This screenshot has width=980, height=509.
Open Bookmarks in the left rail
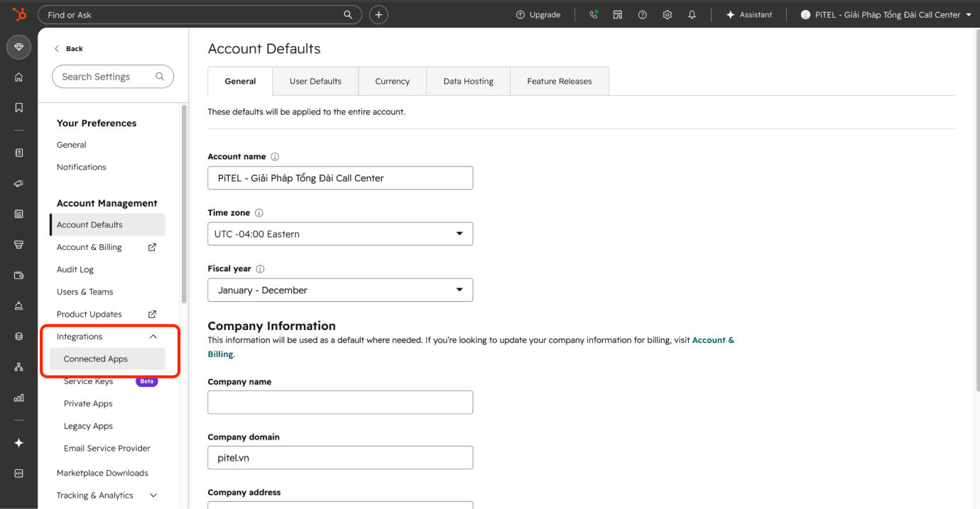point(19,108)
